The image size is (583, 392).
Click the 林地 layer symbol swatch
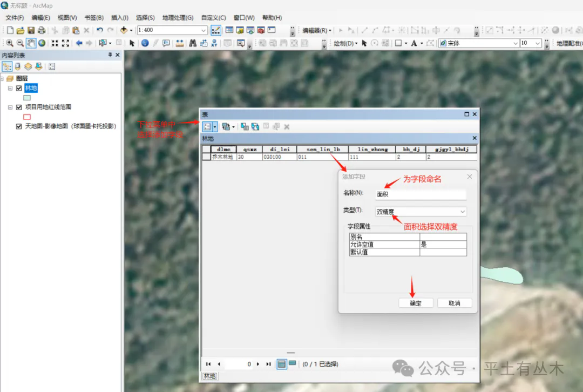27,98
